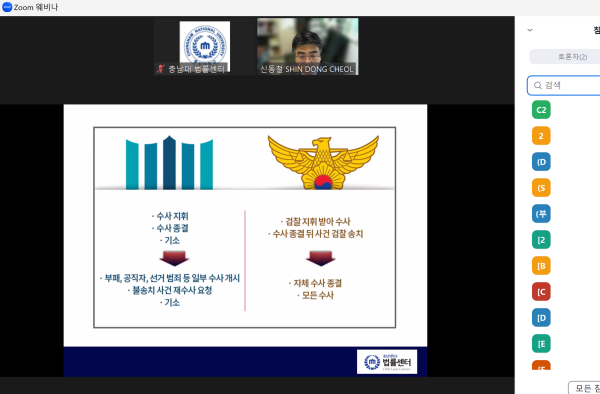This screenshot has width=600, height=394.
Task: Click the '부패, 공직자, 선거 범죄' line
Action: pyautogui.click(x=170, y=278)
